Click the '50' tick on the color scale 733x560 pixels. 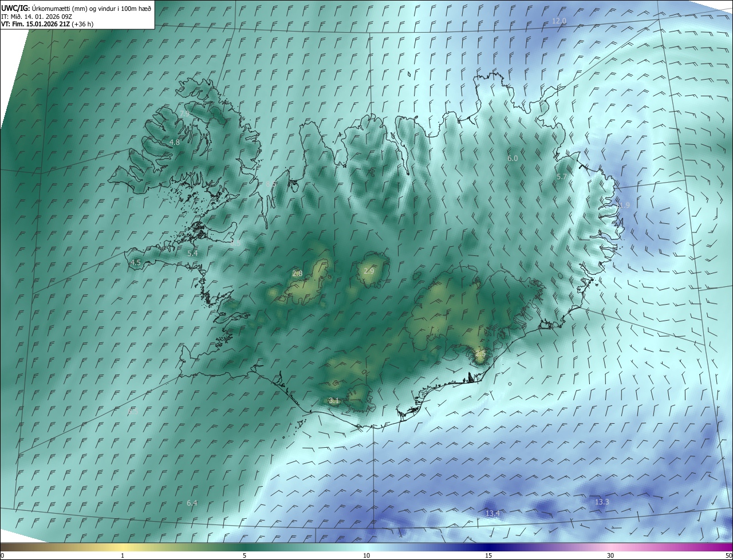tap(728, 555)
